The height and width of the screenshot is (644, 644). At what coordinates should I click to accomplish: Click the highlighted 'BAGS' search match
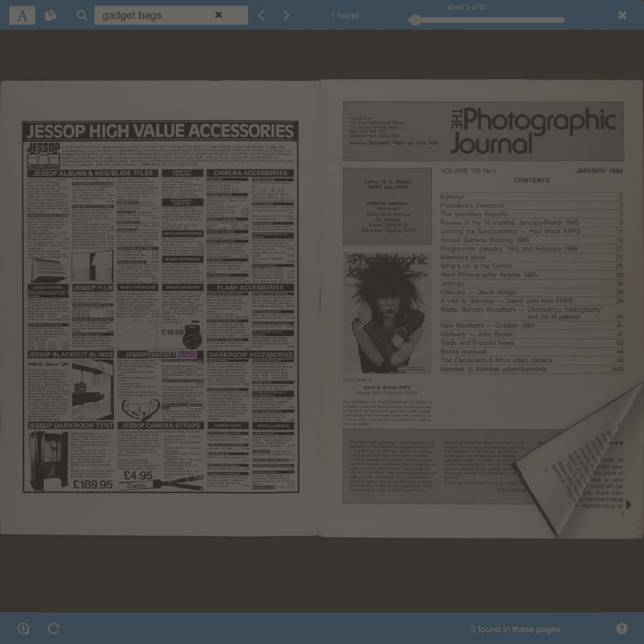(187, 354)
